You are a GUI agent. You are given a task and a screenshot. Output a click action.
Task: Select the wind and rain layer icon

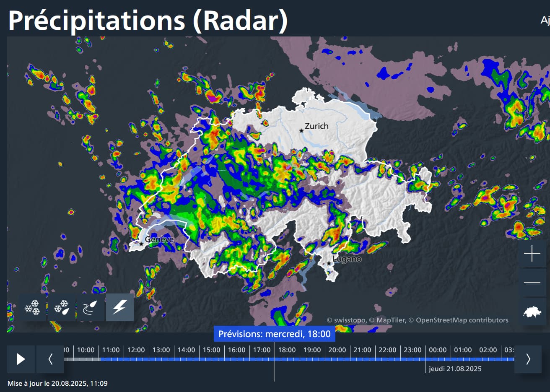tap(91, 307)
